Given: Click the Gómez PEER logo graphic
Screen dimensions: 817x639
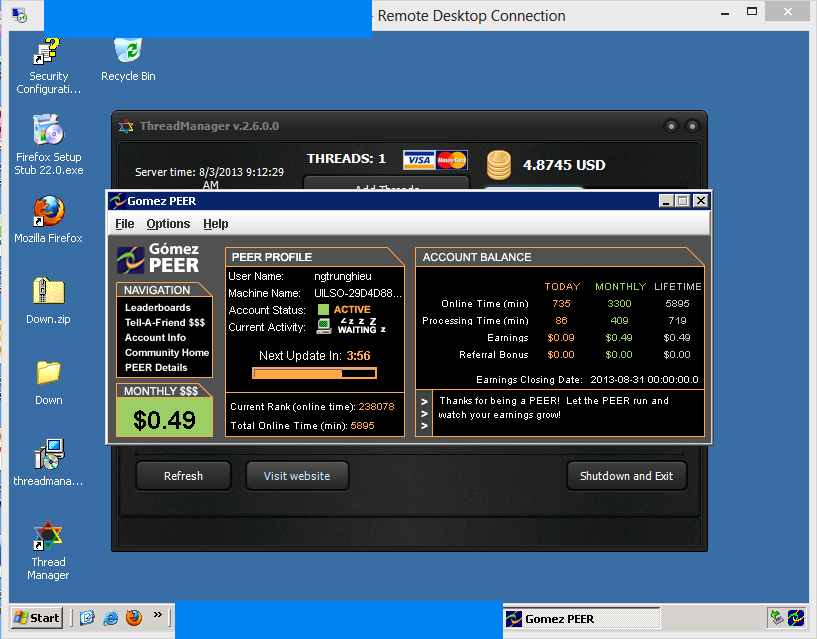Looking at the screenshot, I should pyautogui.click(x=158, y=259).
